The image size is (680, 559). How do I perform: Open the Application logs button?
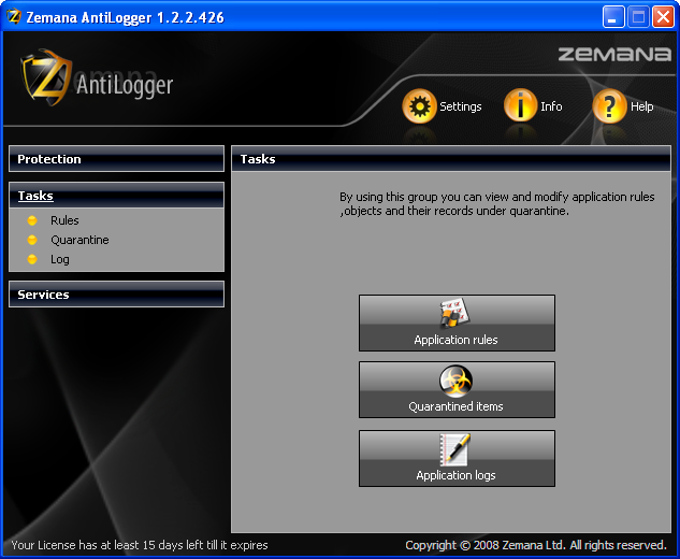coord(457,458)
